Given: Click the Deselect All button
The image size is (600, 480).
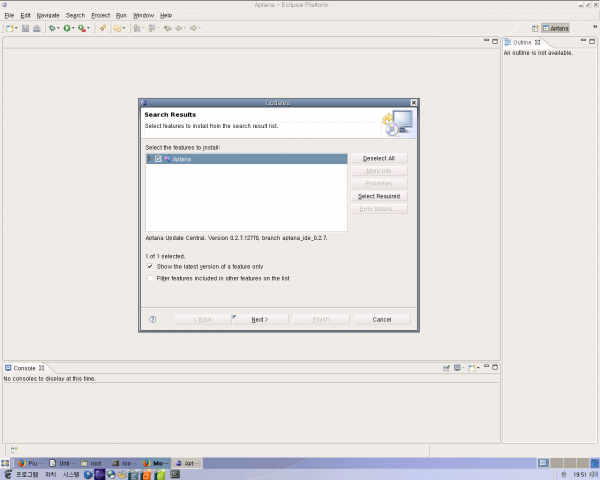Looking at the screenshot, I should point(379,158).
